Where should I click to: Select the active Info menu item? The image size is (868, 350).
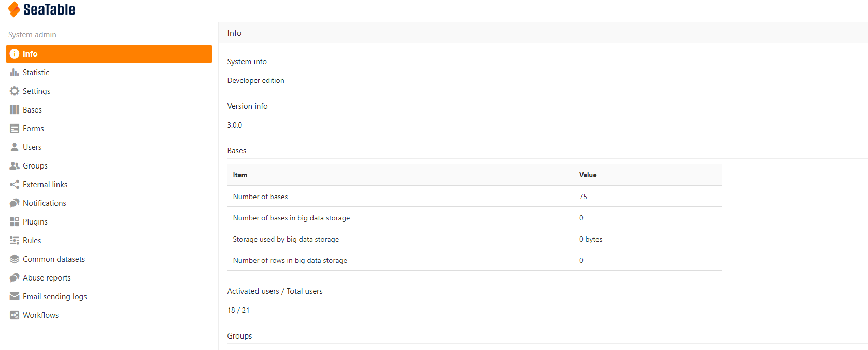(109, 54)
